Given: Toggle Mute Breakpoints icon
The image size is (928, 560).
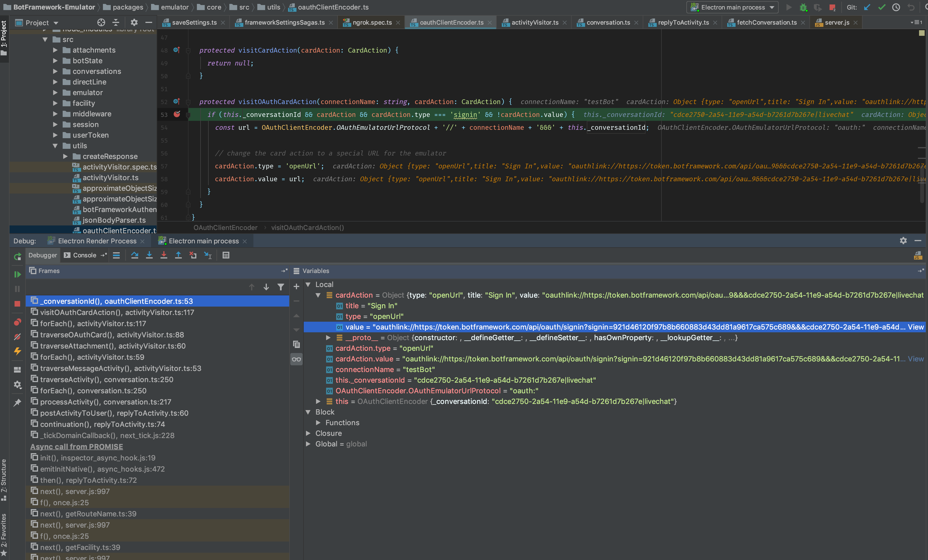Looking at the screenshot, I should pyautogui.click(x=17, y=337).
